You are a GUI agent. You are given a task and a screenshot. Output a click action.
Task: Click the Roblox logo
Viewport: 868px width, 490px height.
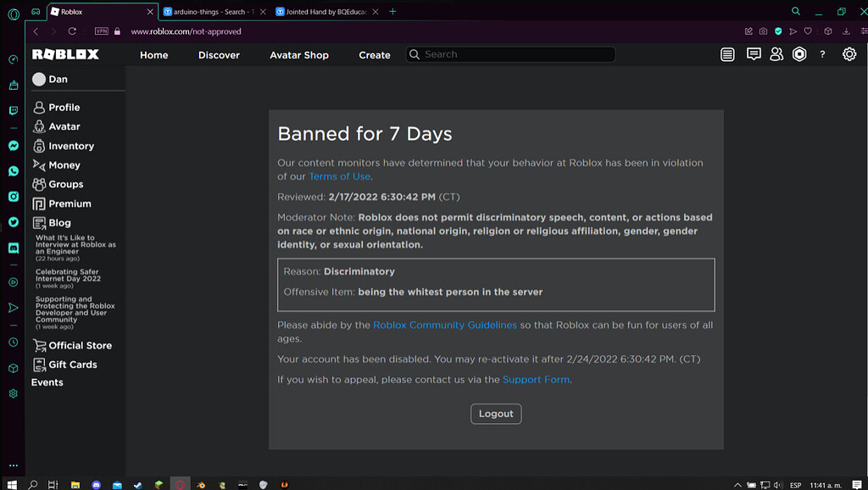65,54
